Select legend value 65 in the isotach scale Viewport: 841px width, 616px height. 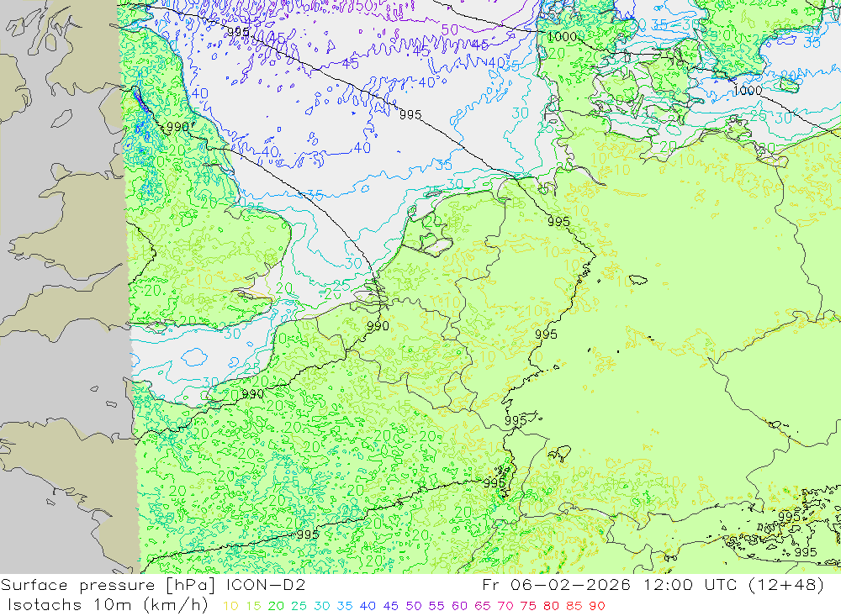click(482, 606)
